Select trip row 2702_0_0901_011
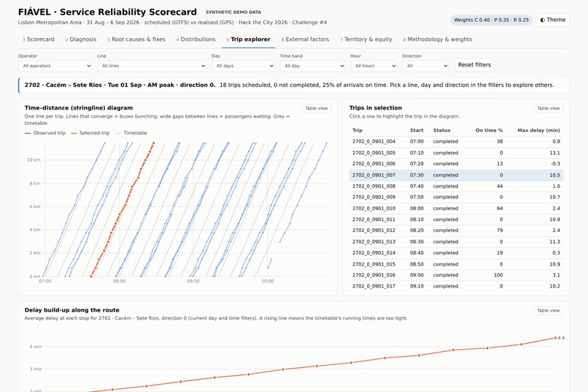588x392 pixels. (456, 220)
